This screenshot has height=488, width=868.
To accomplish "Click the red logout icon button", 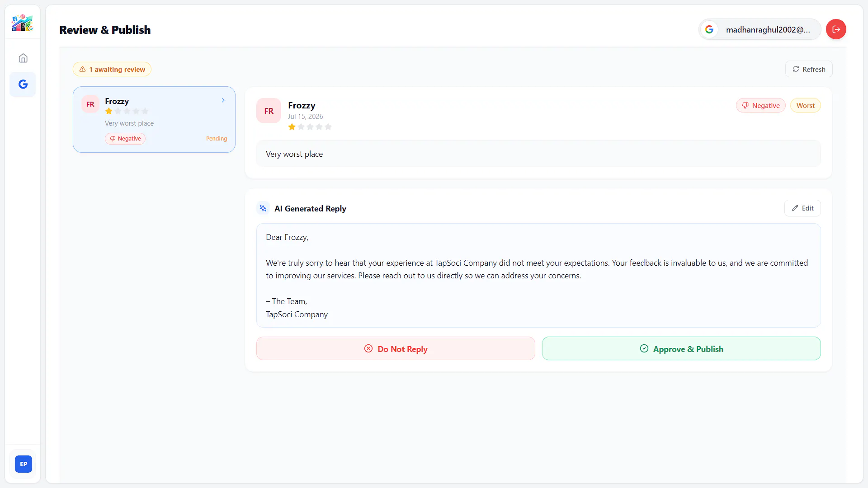I will (x=836, y=29).
